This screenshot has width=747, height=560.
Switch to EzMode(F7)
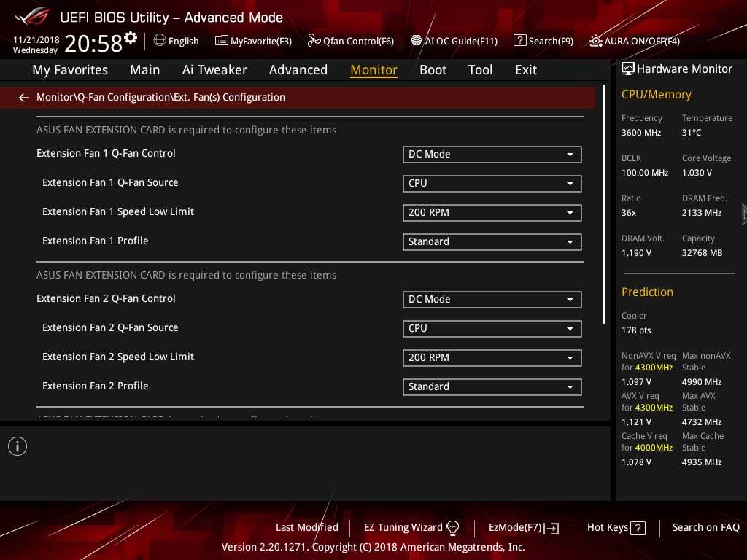(524, 527)
